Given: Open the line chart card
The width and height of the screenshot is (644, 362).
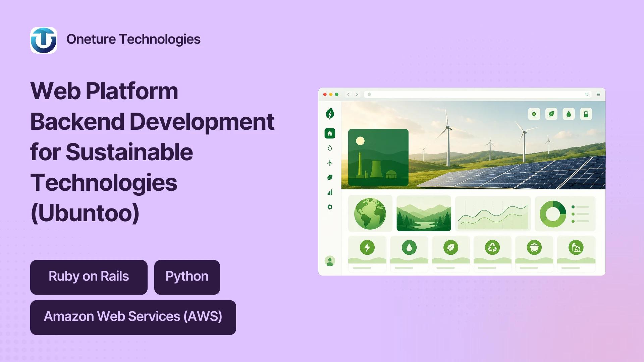Looking at the screenshot, I should click(493, 214).
